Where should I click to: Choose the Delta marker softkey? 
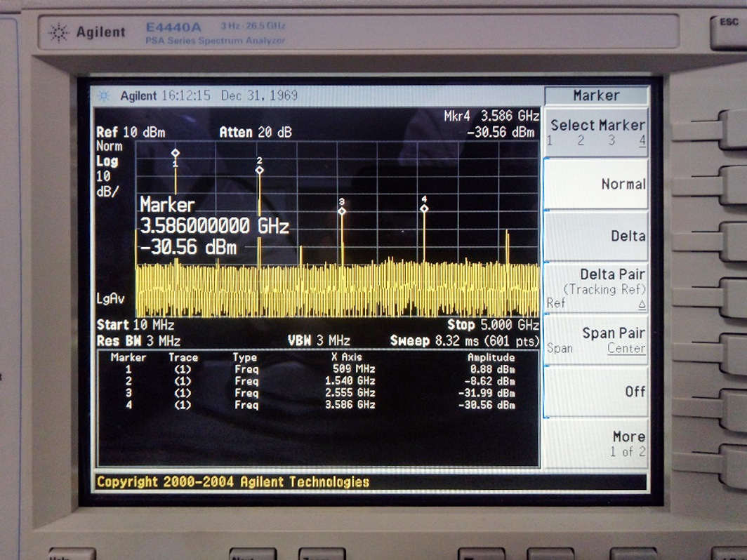(596, 236)
